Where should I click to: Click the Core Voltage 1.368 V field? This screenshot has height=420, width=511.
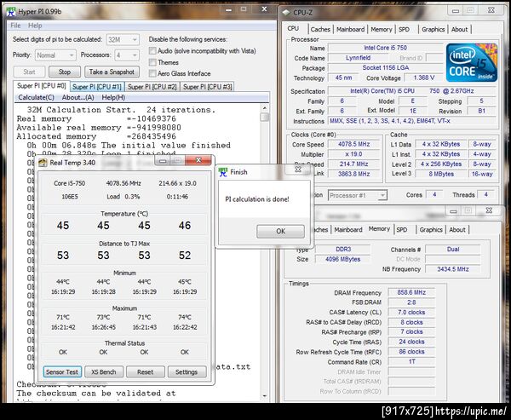[423, 78]
